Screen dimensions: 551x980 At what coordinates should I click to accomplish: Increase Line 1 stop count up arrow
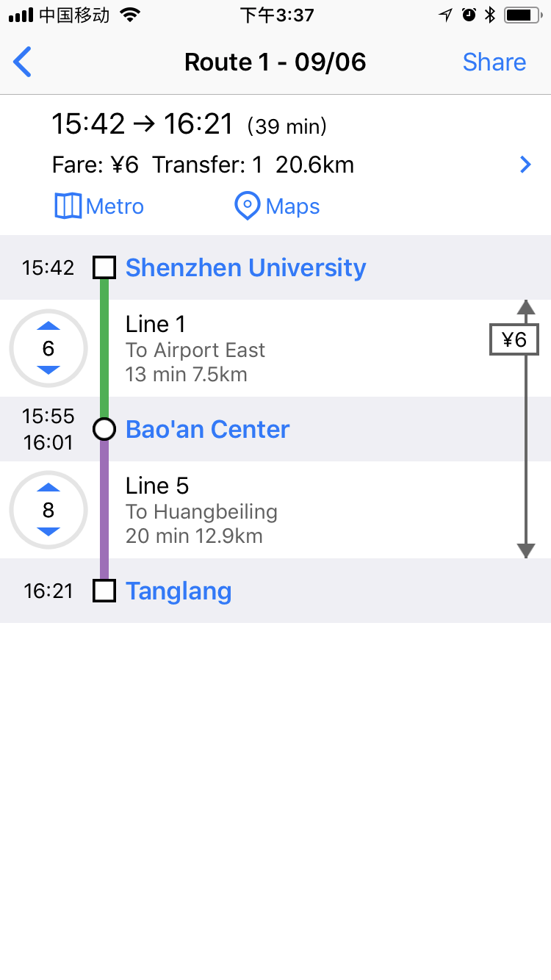pos(48,325)
